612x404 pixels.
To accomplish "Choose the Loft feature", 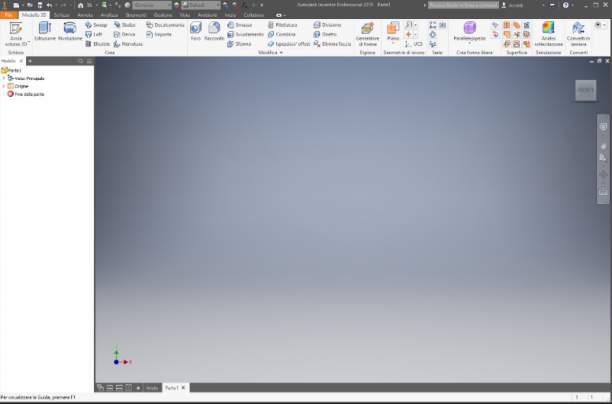I will pos(94,34).
